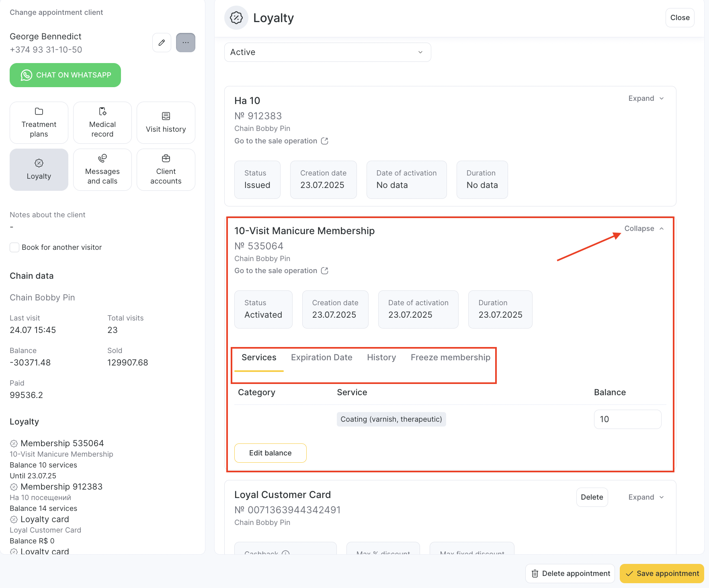Open the three-dots client options button
The width and height of the screenshot is (709, 588).
tap(186, 43)
